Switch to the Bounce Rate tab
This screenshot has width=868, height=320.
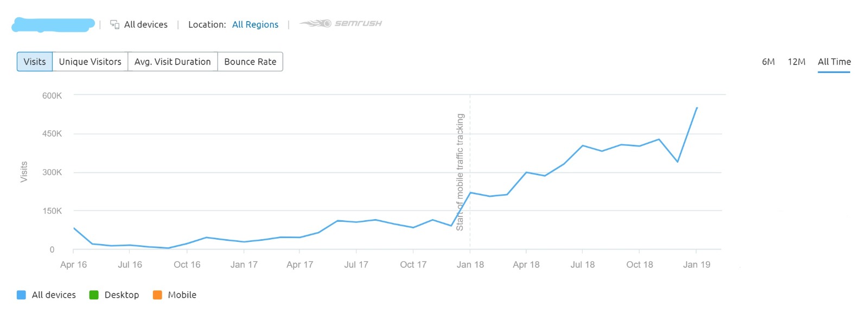(250, 61)
